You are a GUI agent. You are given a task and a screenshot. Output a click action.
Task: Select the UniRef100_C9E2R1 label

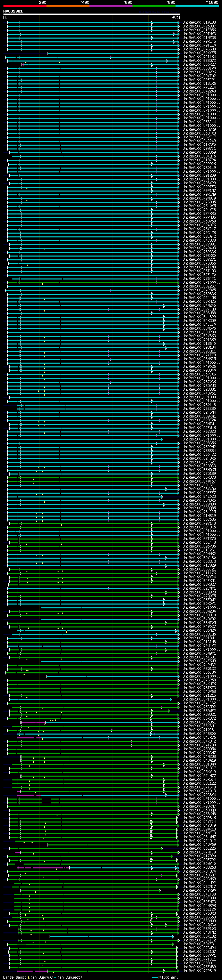click(199, 80)
